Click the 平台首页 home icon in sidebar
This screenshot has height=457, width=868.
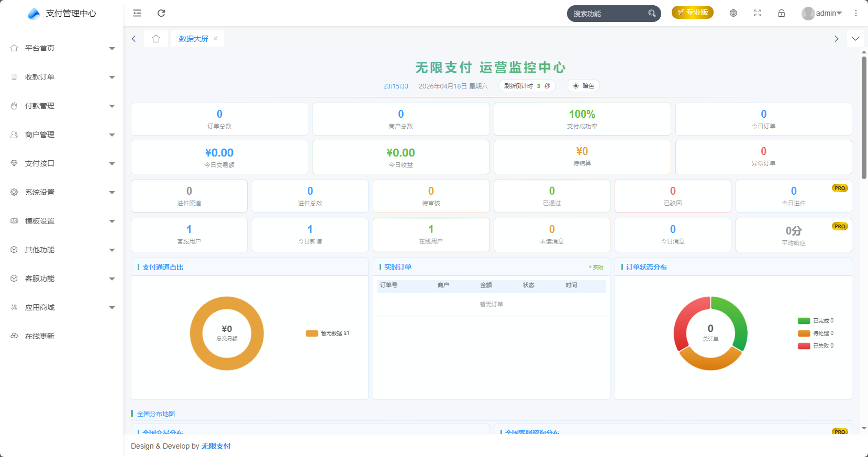[x=14, y=48]
